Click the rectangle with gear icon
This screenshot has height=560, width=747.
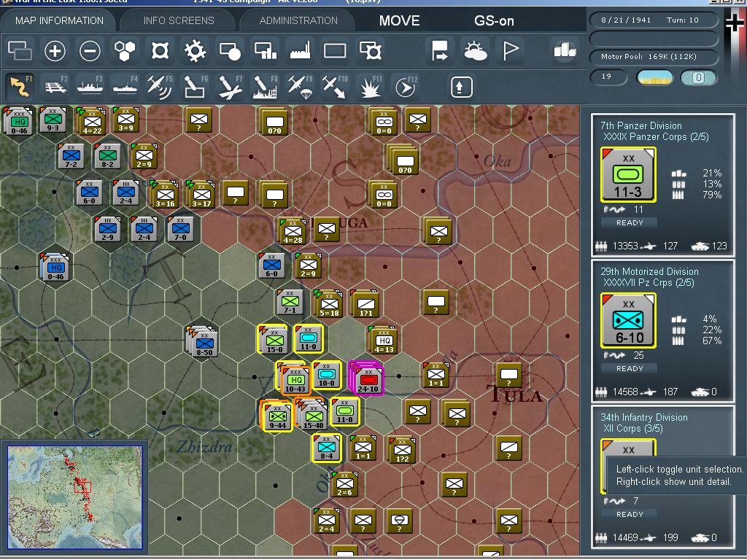(x=370, y=50)
